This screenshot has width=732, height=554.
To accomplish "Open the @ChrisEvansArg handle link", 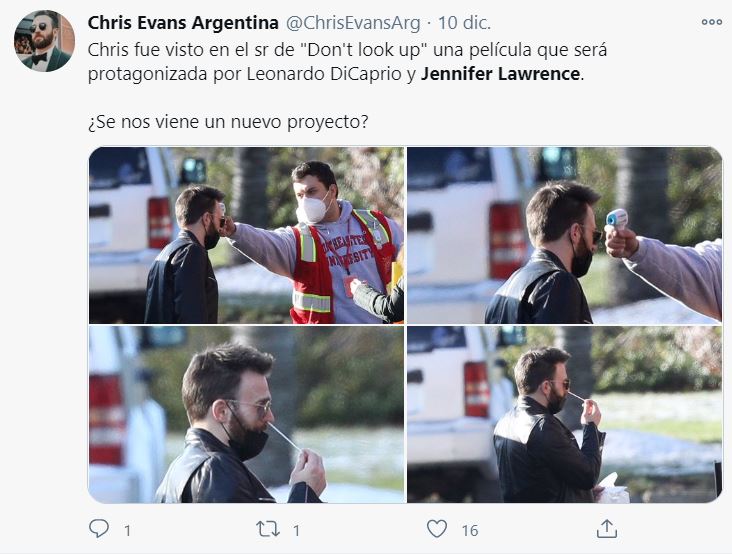I will (352, 23).
